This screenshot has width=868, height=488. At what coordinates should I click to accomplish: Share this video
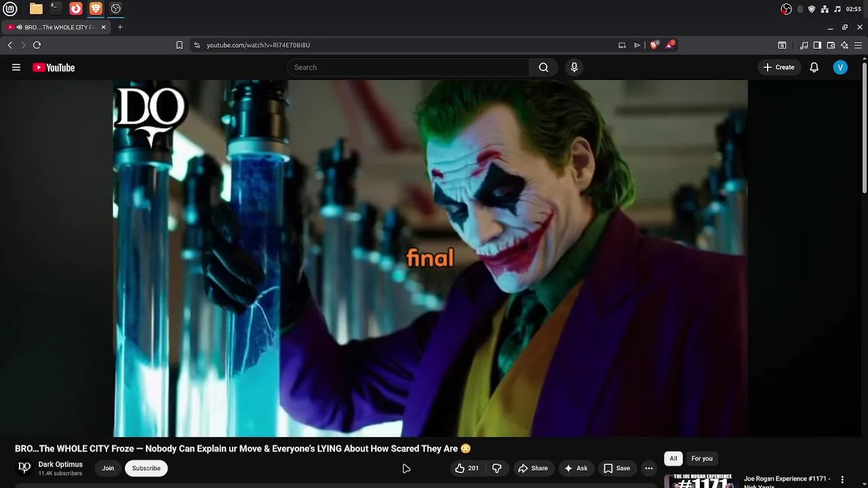(x=533, y=468)
